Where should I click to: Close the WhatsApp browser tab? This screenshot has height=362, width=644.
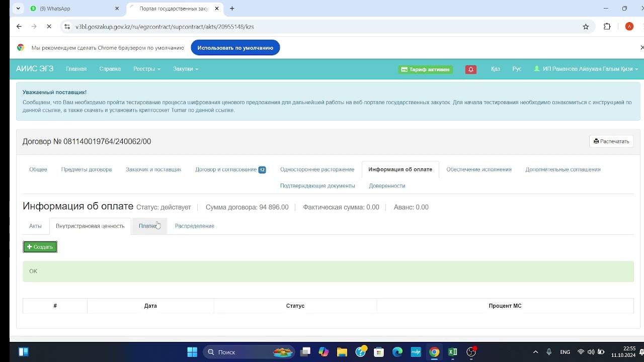(x=117, y=9)
